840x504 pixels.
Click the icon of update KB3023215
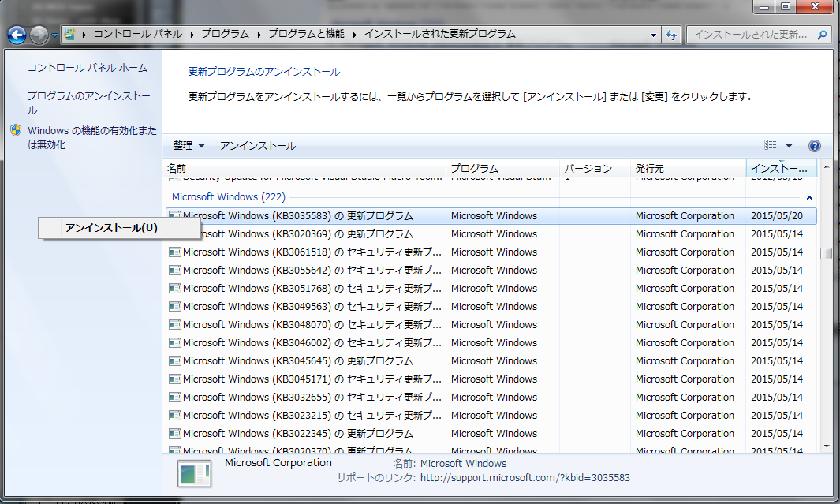174,416
